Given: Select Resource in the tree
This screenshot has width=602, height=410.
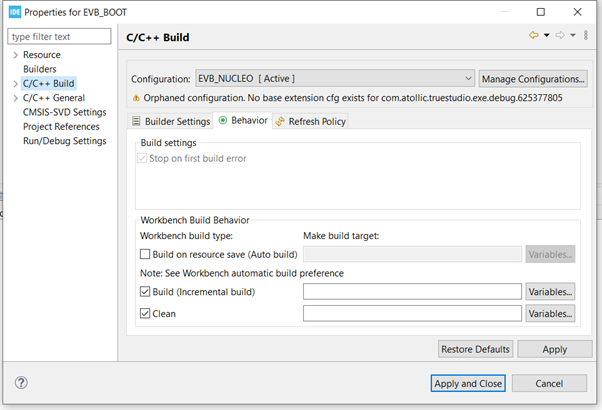Looking at the screenshot, I should click(x=41, y=55).
